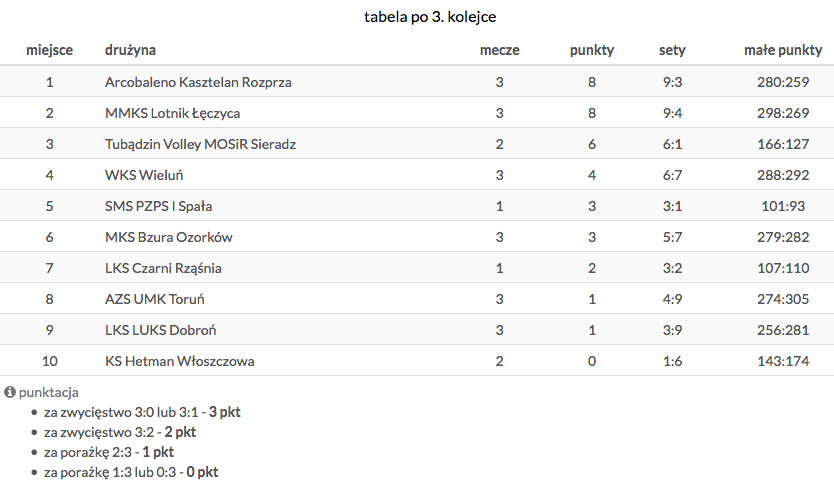
Task: Select LKS LUKS Dobroń team
Action: coord(160,330)
